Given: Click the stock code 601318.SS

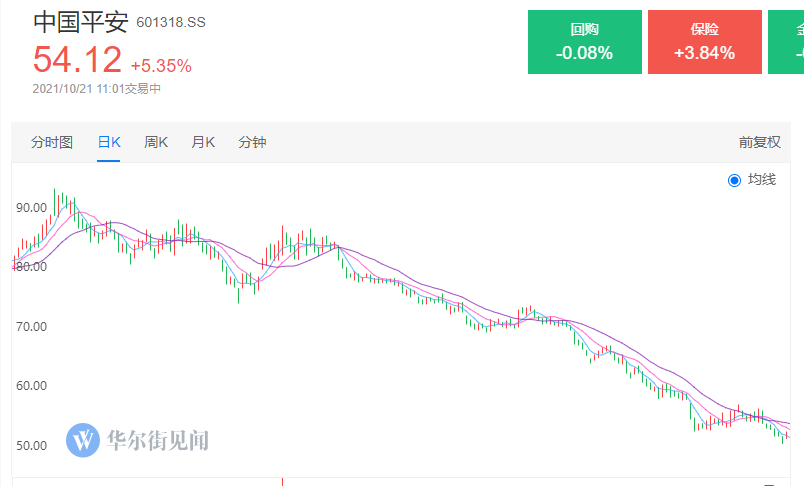Looking at the screenshot, I should 171,23.
